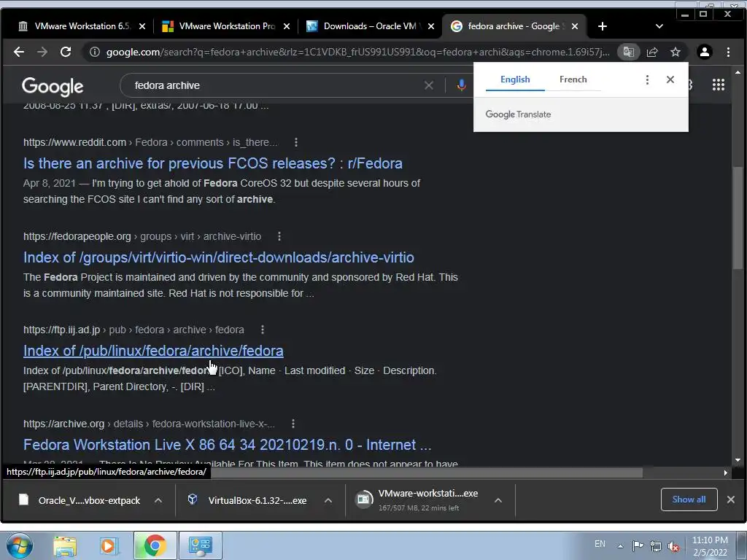The image size is (747, 560).
Task: Open the Chrome three-dot menu
Action: (728, 52)
